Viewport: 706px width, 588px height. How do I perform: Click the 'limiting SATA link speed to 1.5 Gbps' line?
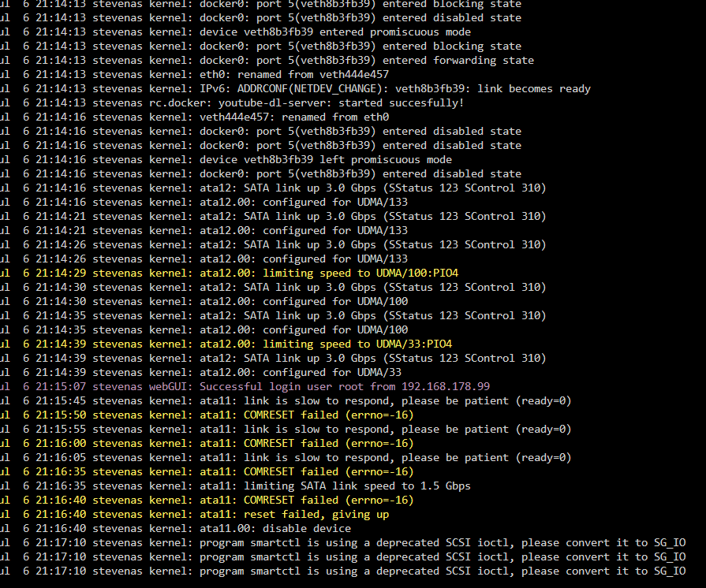236,486
